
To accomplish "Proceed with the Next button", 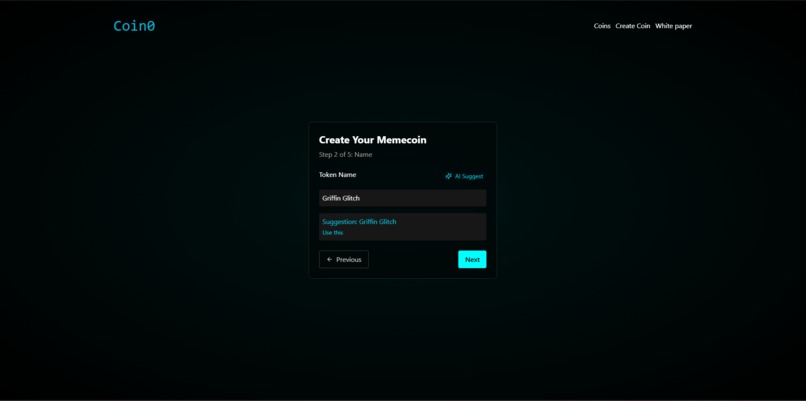I will (x=472, y=259).
